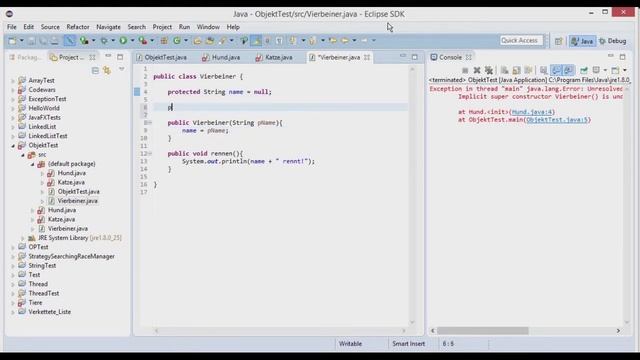The width and height of the screenshot is (640, 360).
Task: Click the Terminate square in Console toolbar
Action: pyautogui.click(x=465, y=70)
